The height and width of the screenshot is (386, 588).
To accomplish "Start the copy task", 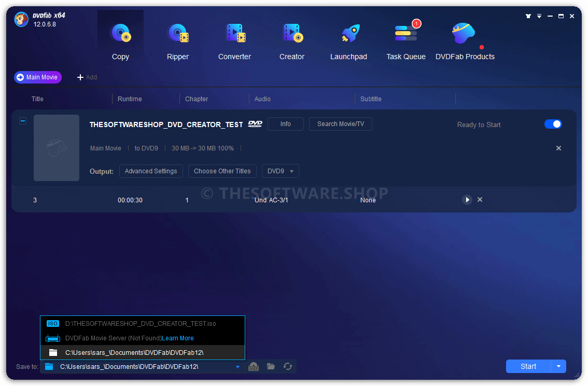I will pos(528,366).
